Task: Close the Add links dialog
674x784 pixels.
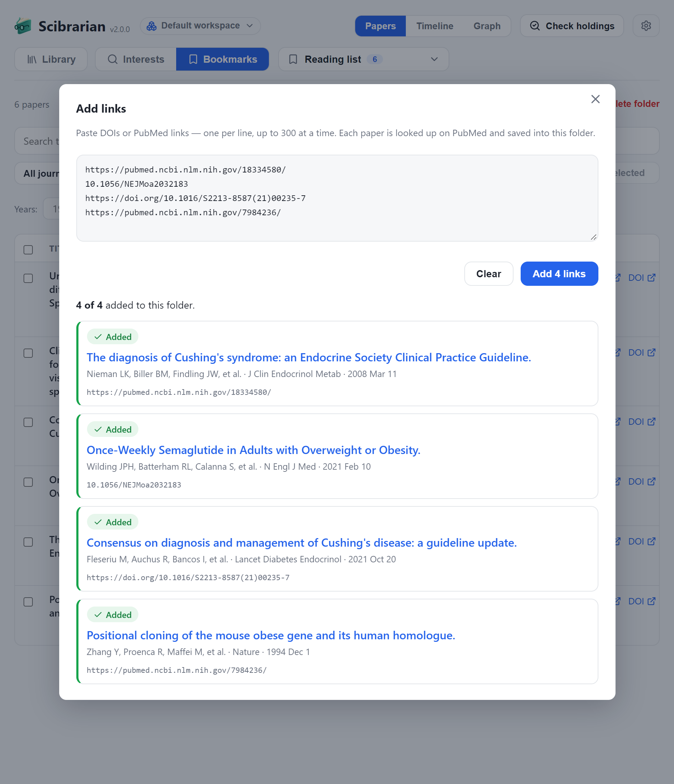Action: tap(595, 99)
